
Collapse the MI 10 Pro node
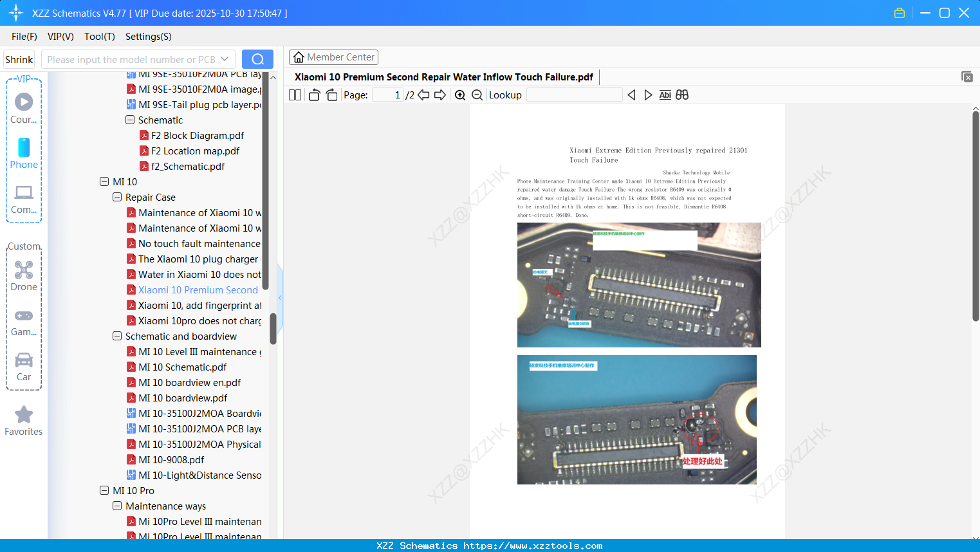tap(104, 491)
